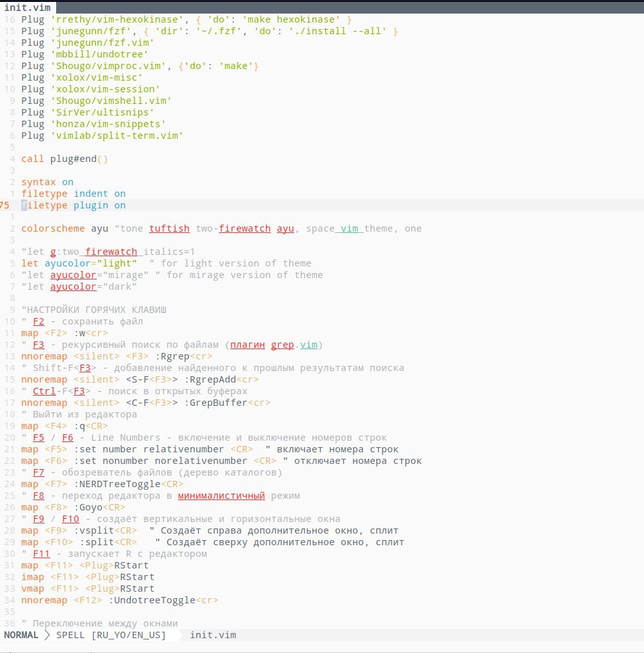Click the highlighted line number 75
The height and width of the screenshot is (653, 644).
[x=5, y=206]
